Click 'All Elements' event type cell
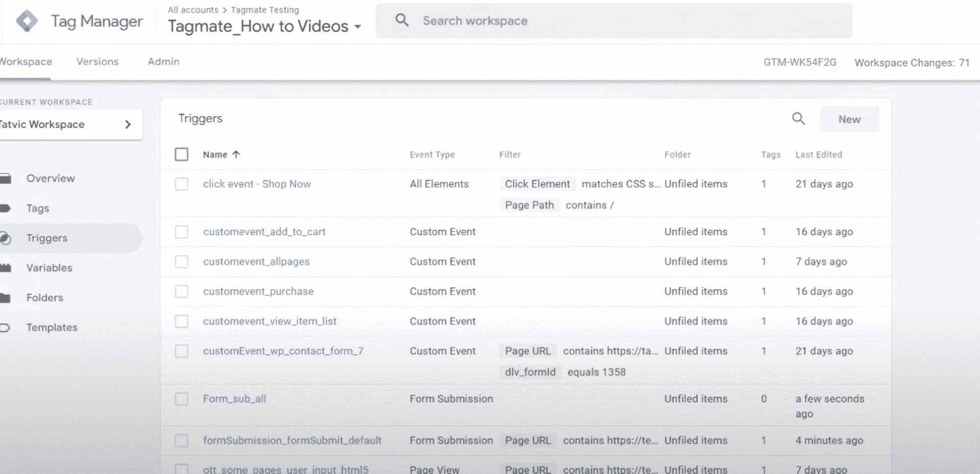Image resolution: width=980 pixels, height=474 pixels. click(x=439, y=184)
